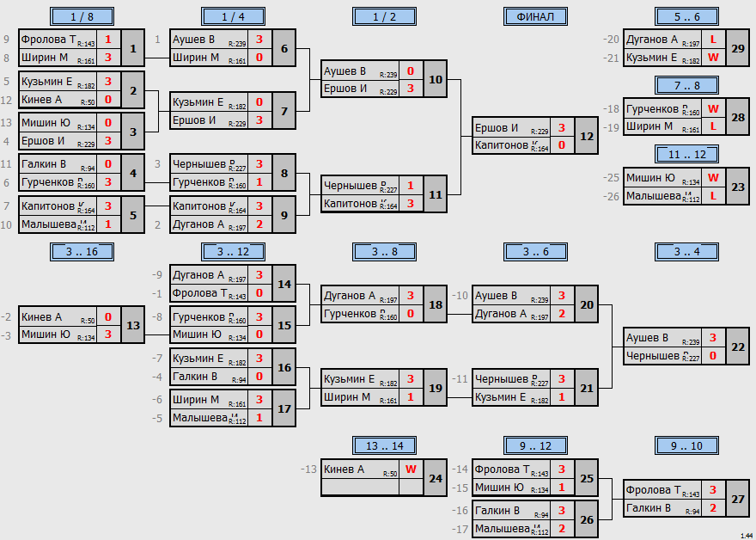The height and width of the screenshot is (540, 756).
Task: Open the "7 .. 8" placement header
Action: 687,85
